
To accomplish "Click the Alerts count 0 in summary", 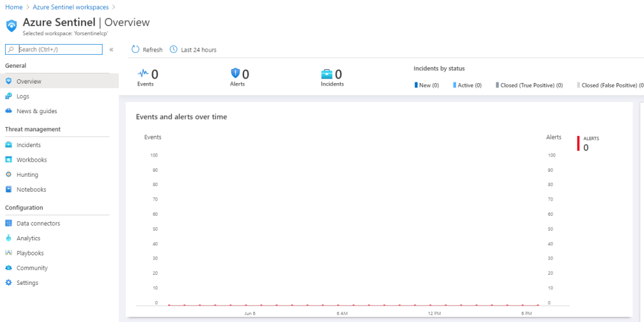I will click(246, 74).
